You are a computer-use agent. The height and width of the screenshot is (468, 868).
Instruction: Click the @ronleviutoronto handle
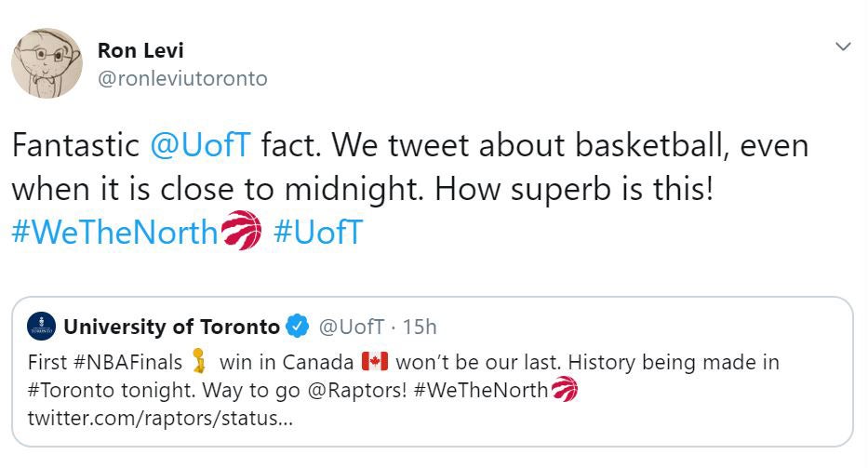point(182,79)
